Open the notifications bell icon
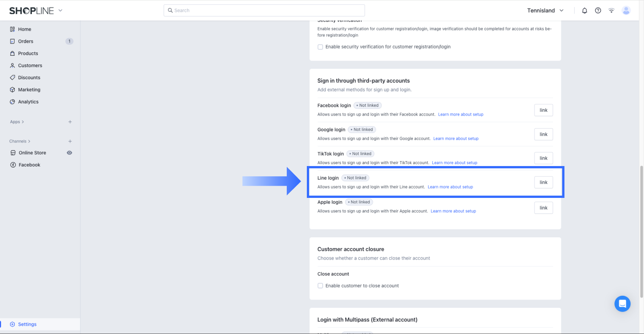This screenshot has width=644, height=334. point(585,11)
